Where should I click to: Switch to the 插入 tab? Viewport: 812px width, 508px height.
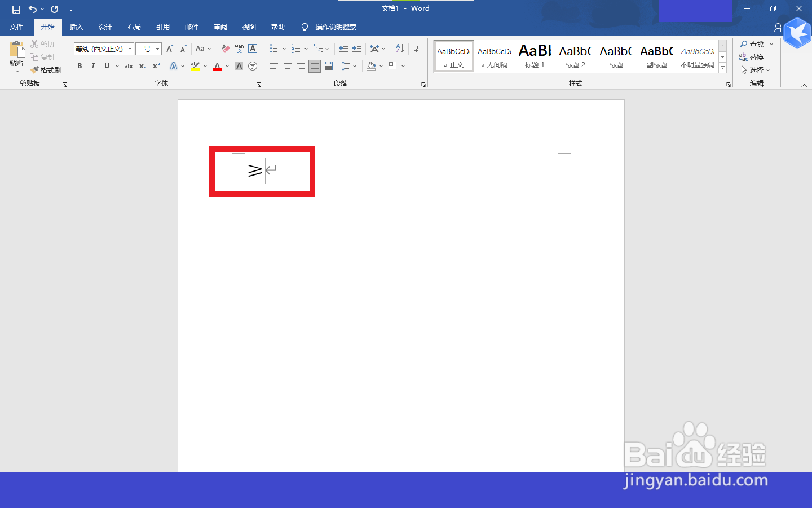click(x=76, y=27)
